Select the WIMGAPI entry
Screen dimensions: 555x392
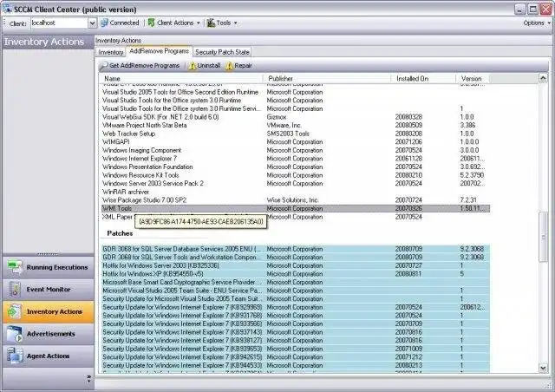[296, 142]
